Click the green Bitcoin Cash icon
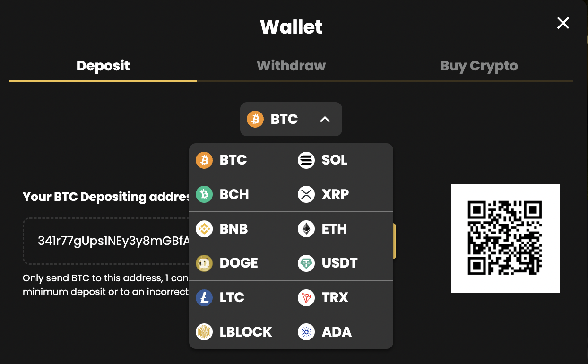Screen dimensions: 588x364 pos(204,194)
